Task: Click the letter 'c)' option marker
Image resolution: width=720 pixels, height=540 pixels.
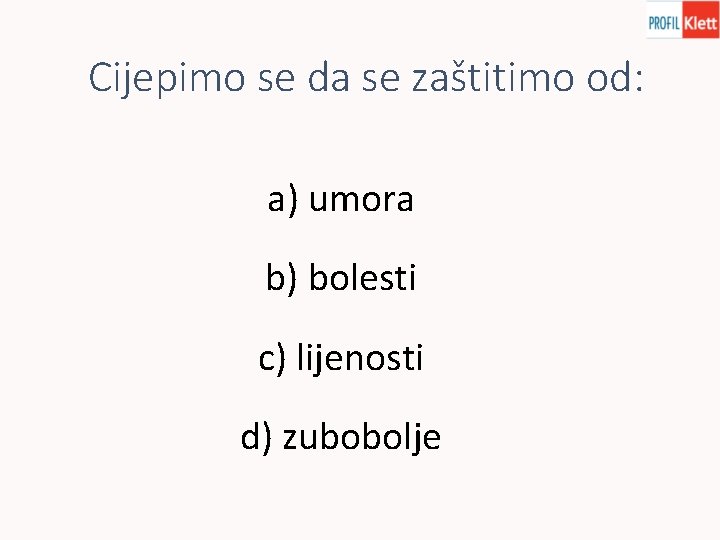Action: (272, 359)
